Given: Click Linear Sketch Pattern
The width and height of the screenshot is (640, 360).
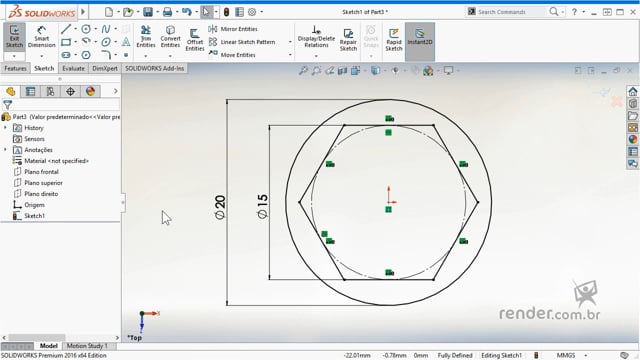Looking at the screenshot, I should click(242, 42).
